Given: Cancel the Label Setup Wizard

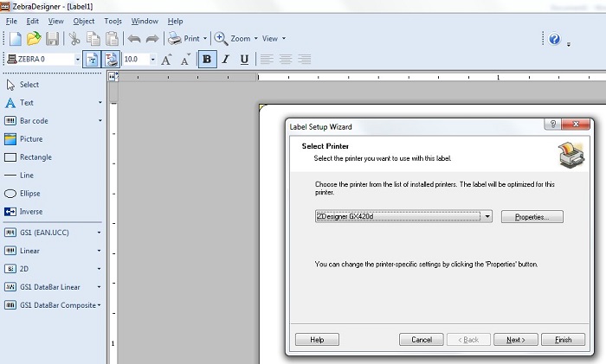Looking at the screenshot, I should (x=422, y=340).
